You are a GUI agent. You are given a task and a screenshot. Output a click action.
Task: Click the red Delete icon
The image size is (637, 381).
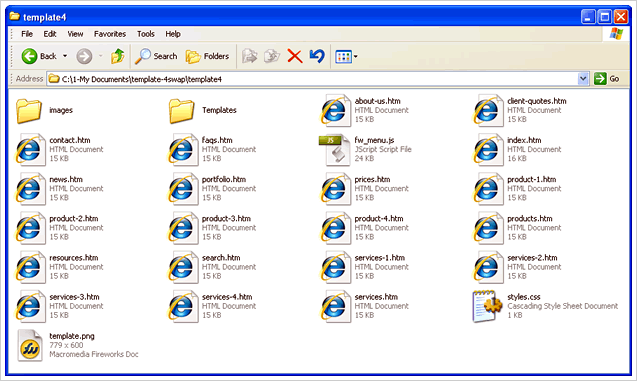(x=295, y=56)
